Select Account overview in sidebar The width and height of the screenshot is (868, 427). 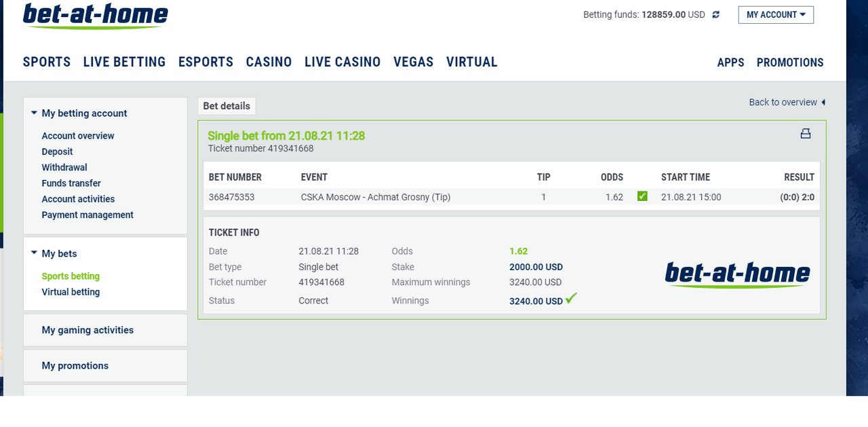(78, 136)
